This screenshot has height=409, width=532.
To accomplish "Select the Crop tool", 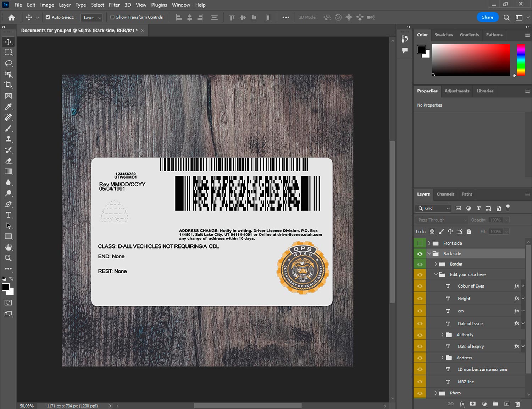I will point(8,85).
